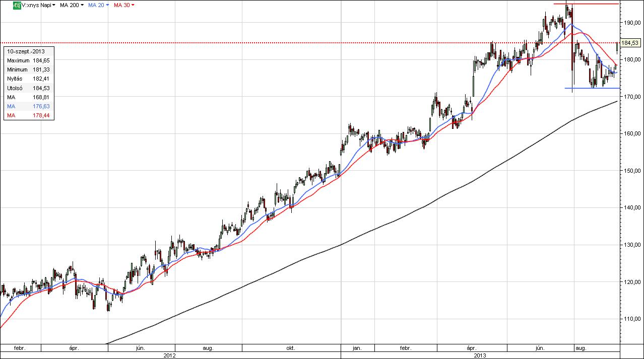The height and width of the screenshot is (359, 644).
Task: Expand the red MA 30 indicator dropdown
Action: (x=124, y=5)
